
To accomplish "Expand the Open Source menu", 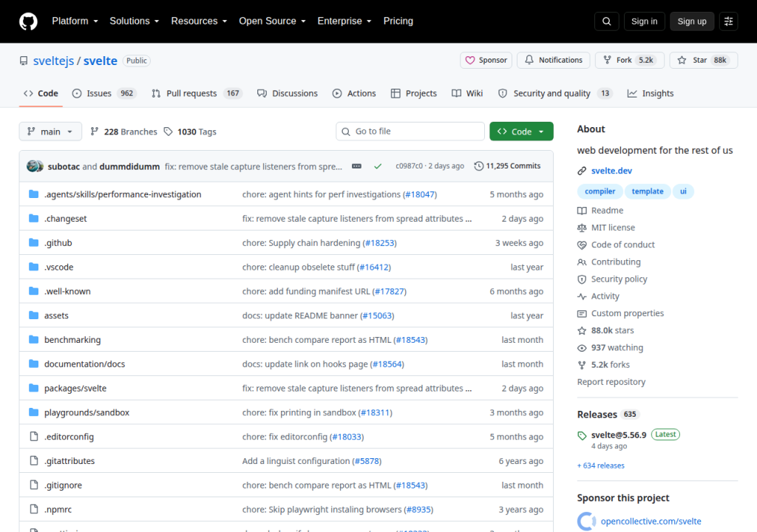I will [x=272, y=21].
